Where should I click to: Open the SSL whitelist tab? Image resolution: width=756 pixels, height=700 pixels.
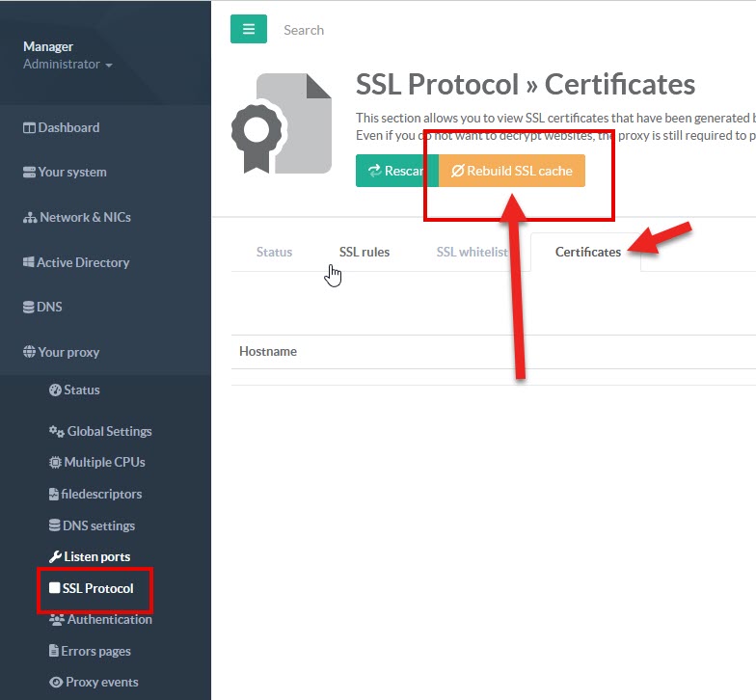pyautogui.click(x=472, y=252)
